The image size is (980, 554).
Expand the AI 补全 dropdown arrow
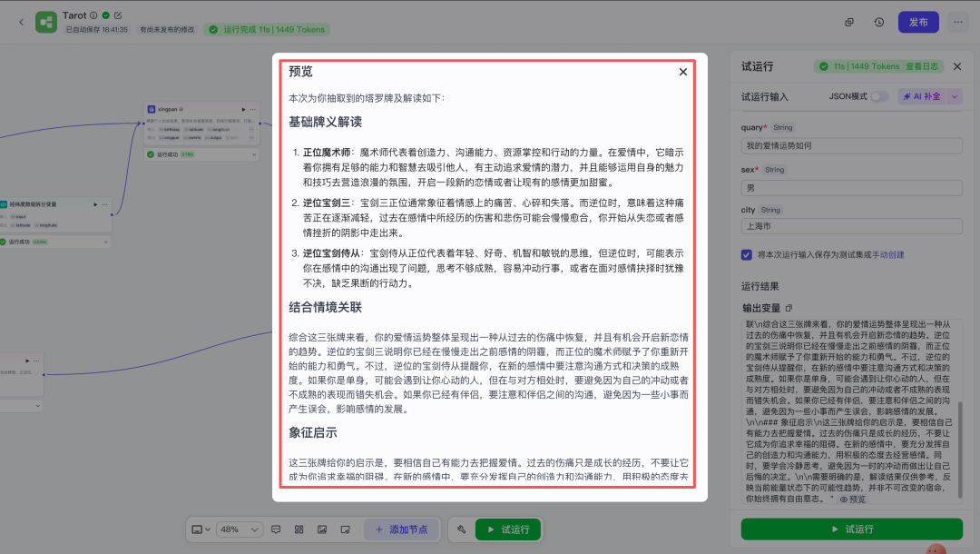(955, 95)
